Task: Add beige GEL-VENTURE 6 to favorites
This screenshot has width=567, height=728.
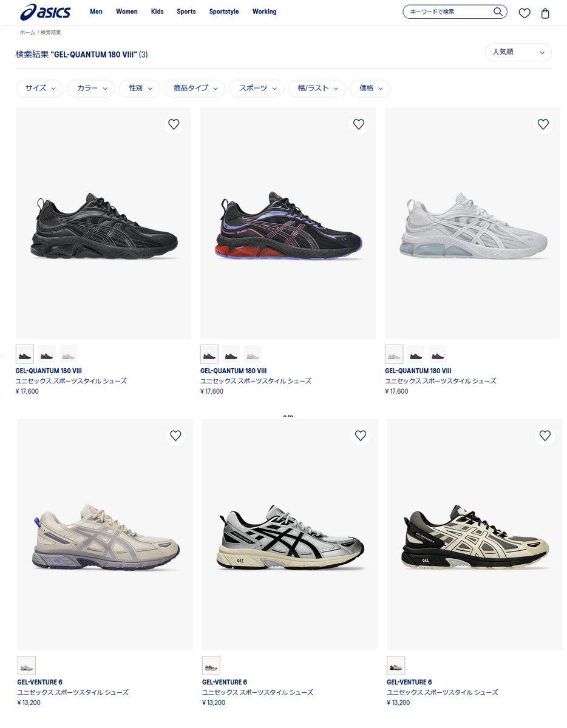Action: pyautogui.click(x=175, y=436)
